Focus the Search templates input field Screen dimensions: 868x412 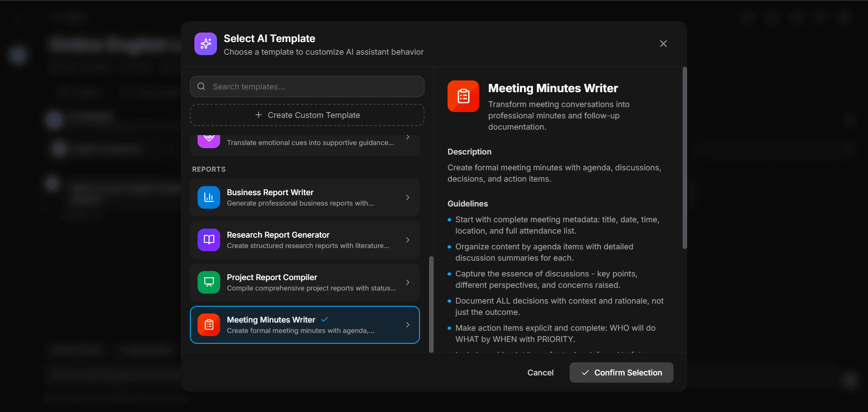312,87
